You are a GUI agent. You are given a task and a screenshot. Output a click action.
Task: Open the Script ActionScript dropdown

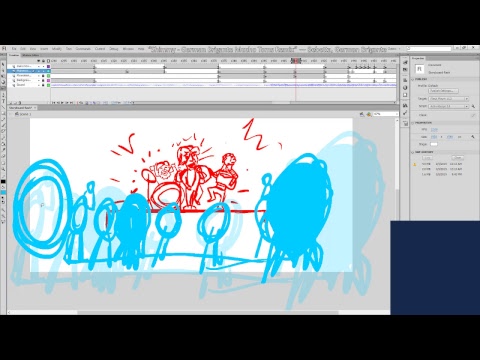[x=449, y=106]
